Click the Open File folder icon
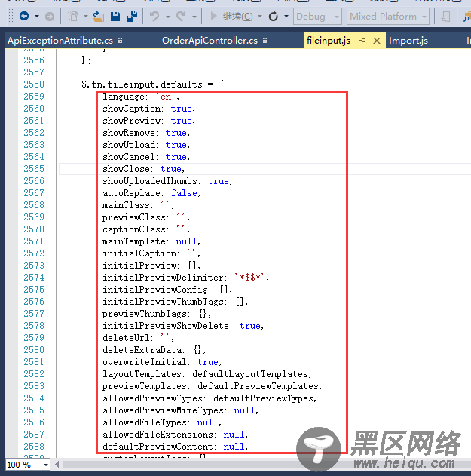471x476 pixels. 98,16
